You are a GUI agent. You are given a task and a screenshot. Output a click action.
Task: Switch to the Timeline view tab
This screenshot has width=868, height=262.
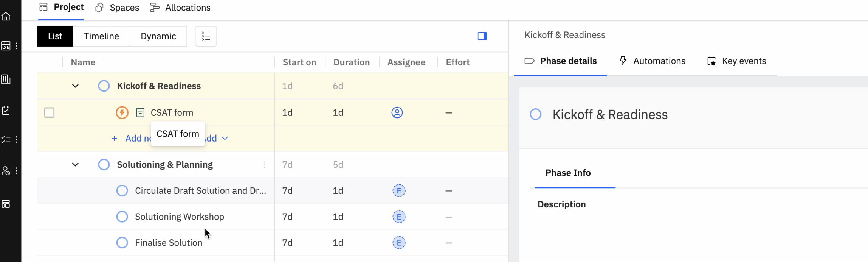[x=101, y=36]
